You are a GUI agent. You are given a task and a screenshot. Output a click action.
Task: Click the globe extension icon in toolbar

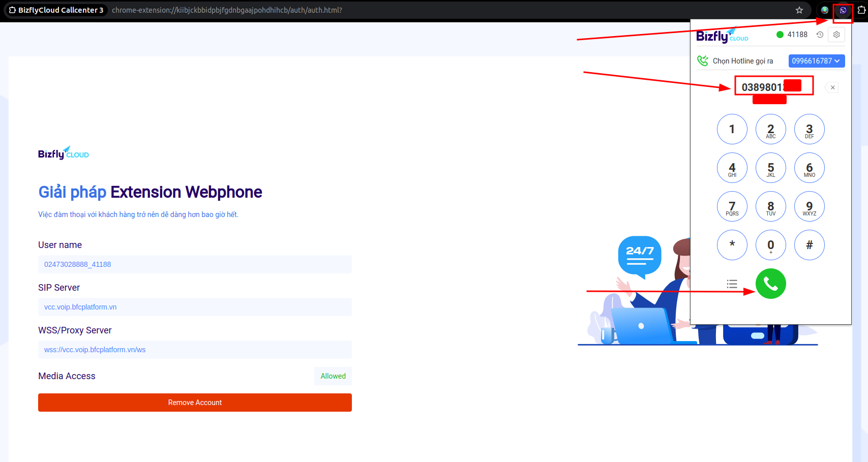(825, 10)
